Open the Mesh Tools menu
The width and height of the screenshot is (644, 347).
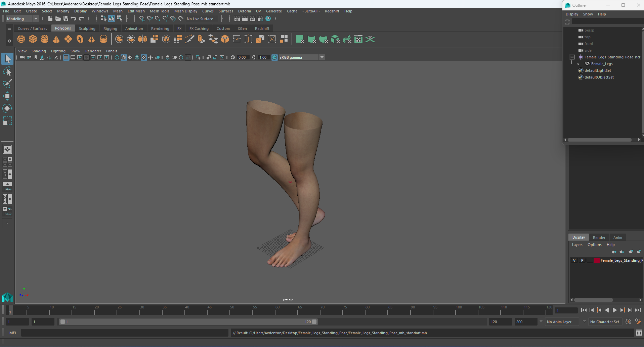pos(159,11)
